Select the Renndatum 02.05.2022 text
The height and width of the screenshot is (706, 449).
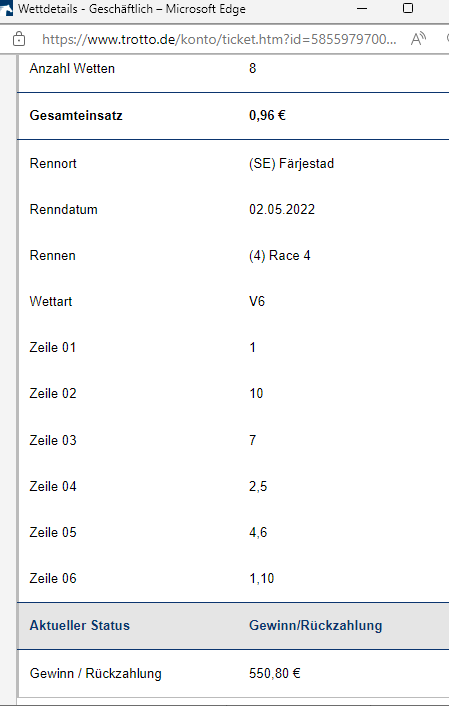click(x=282, y=209)
